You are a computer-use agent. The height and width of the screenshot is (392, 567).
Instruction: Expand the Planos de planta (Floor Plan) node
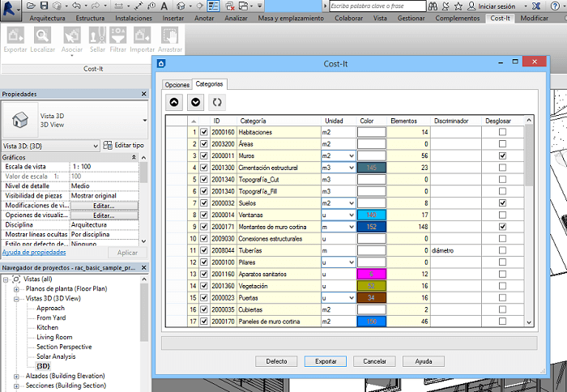(16, 289)
